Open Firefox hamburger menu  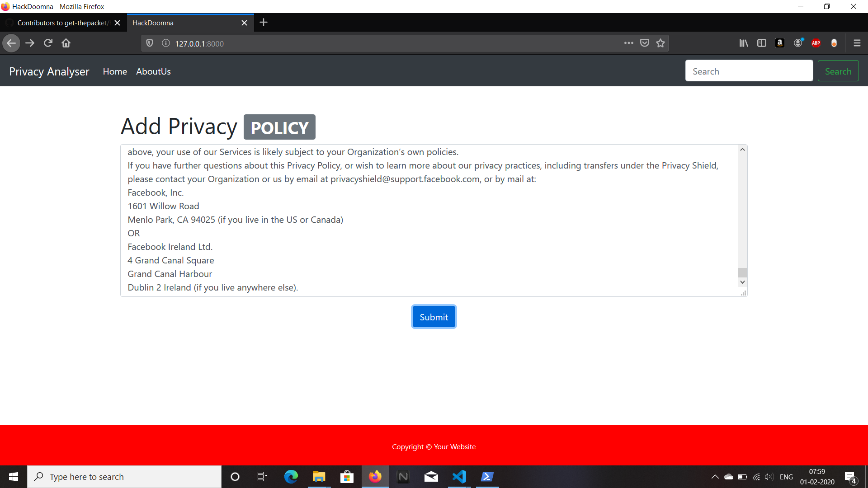click(857, 43)
